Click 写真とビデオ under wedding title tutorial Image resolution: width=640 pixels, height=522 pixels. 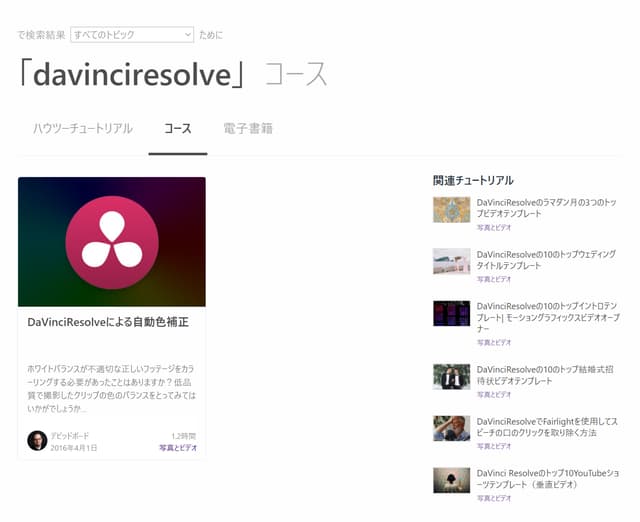(x=494, y=279)
